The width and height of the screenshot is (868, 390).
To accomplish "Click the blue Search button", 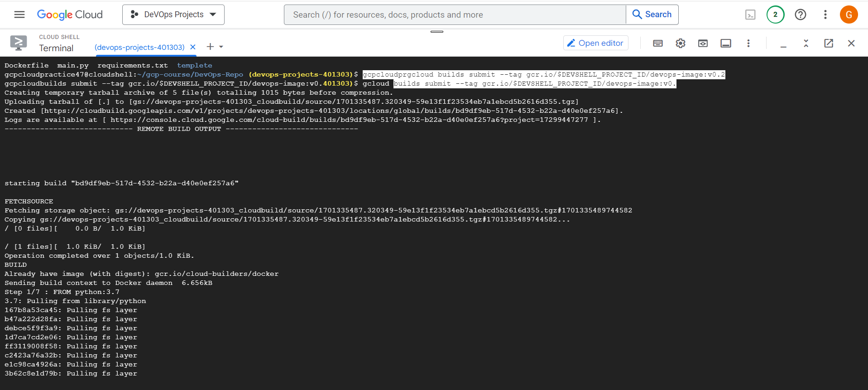I will coord(652,14).
